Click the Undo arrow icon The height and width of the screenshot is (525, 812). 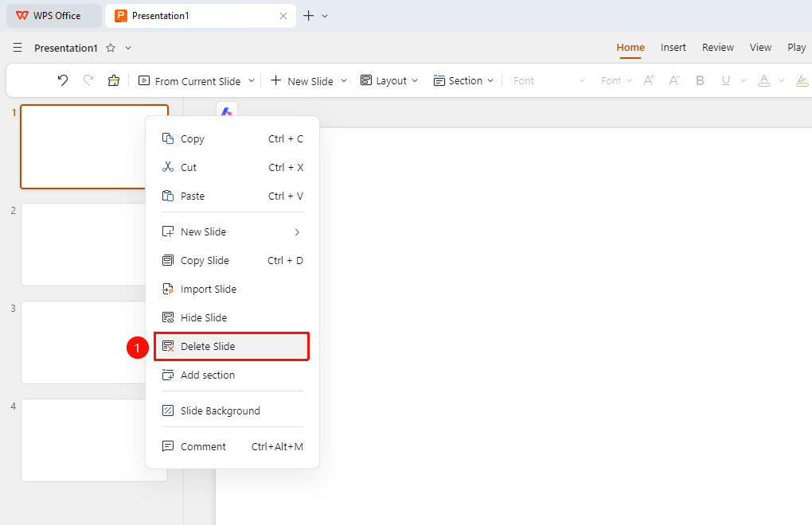[x=63, y=80]
